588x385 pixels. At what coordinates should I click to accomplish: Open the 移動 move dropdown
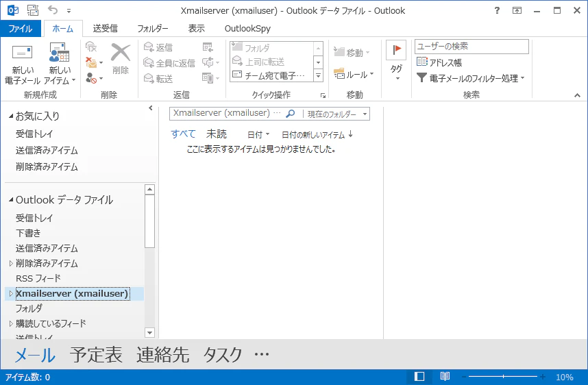(352, 53)
